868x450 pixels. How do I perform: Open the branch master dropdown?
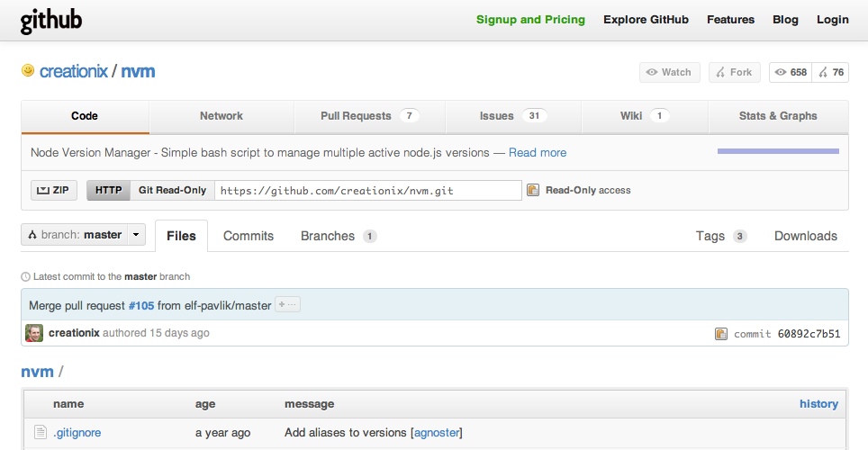point(83,235)
